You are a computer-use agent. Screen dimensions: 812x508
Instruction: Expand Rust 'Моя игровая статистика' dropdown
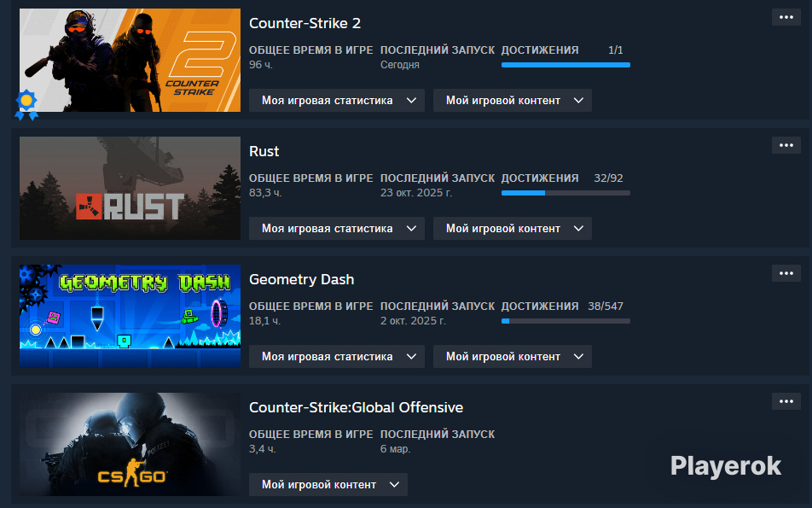coord(337,228)
